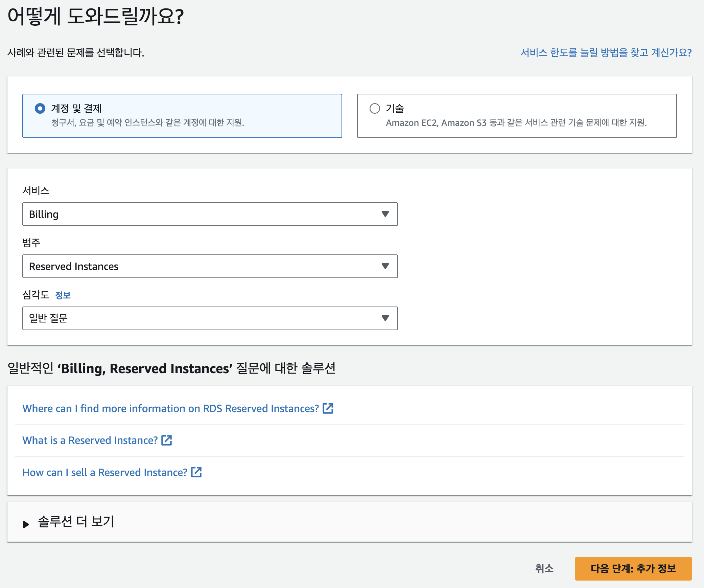The height and width of the screenshot is (588, 704).
Task: Click the arrow icon on Billing dropdown
Action: [x=385, y=214]
